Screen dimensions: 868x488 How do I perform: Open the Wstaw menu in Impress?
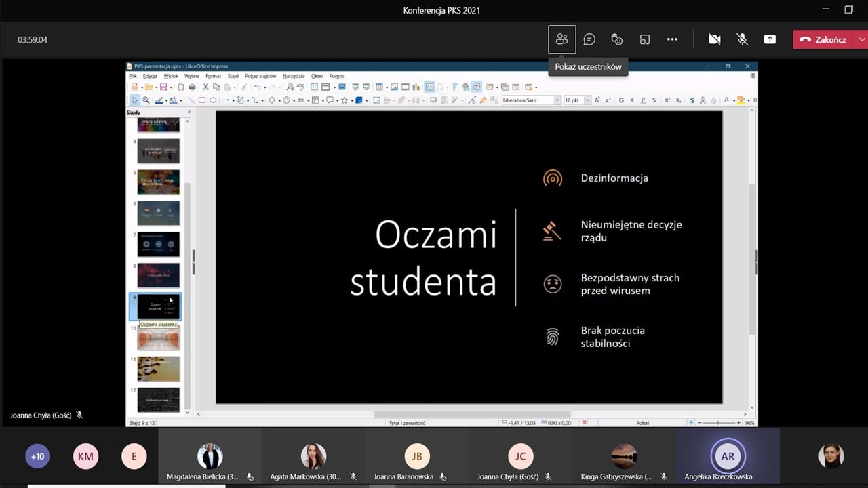click(192, 76)
